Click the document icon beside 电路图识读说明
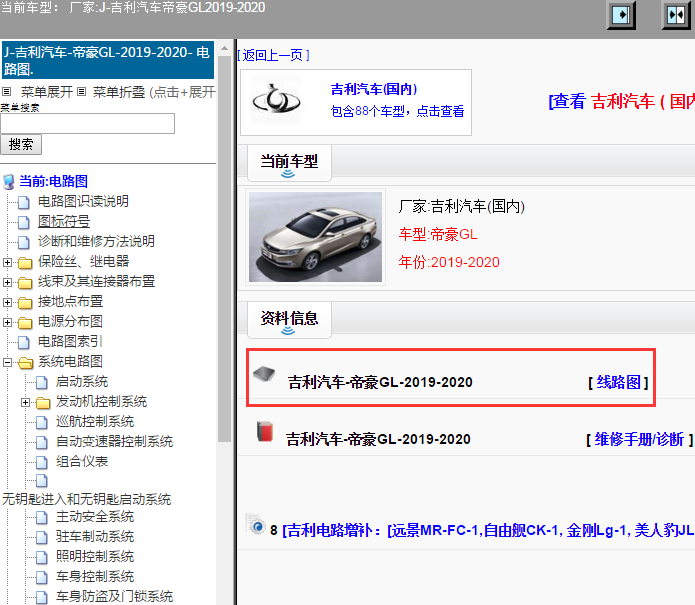The image size is (695, 605). pyautogui.click(x=24, y=202)
